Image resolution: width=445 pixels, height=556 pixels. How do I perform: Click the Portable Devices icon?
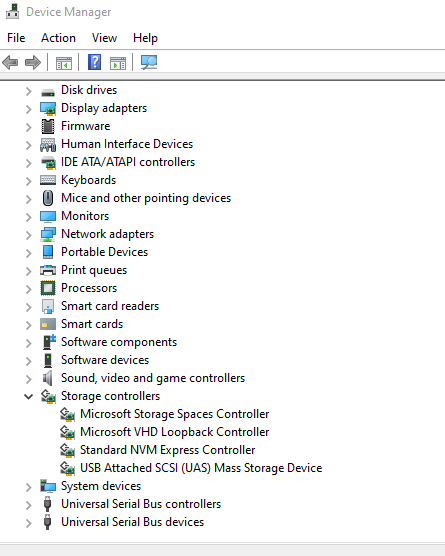[48, 252]
